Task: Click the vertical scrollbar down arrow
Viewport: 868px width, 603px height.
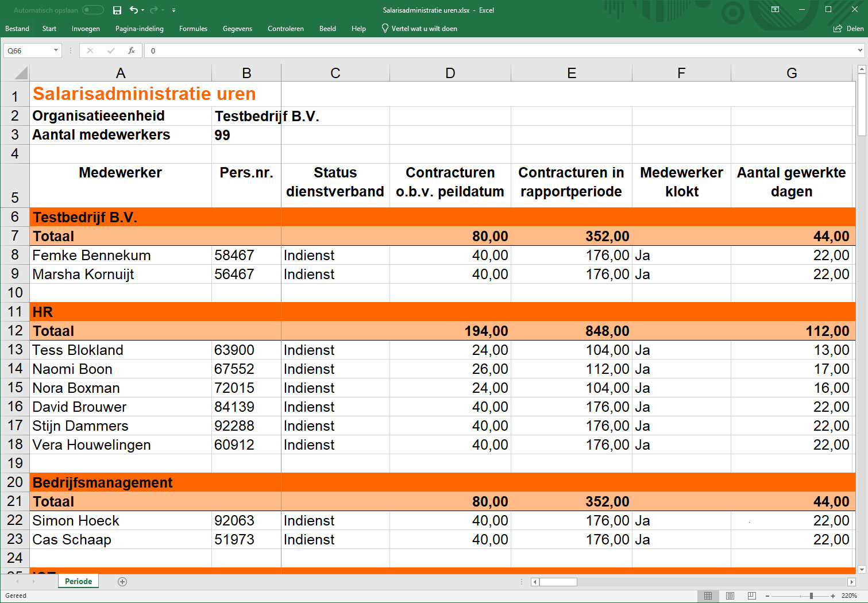Action: click(x=861, y=570)
